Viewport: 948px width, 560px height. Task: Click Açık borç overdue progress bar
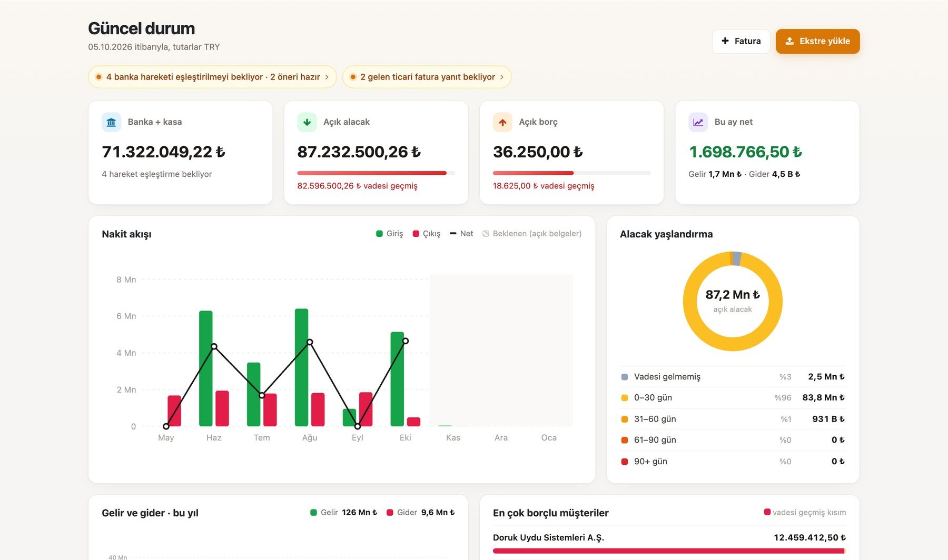point(571,173)
